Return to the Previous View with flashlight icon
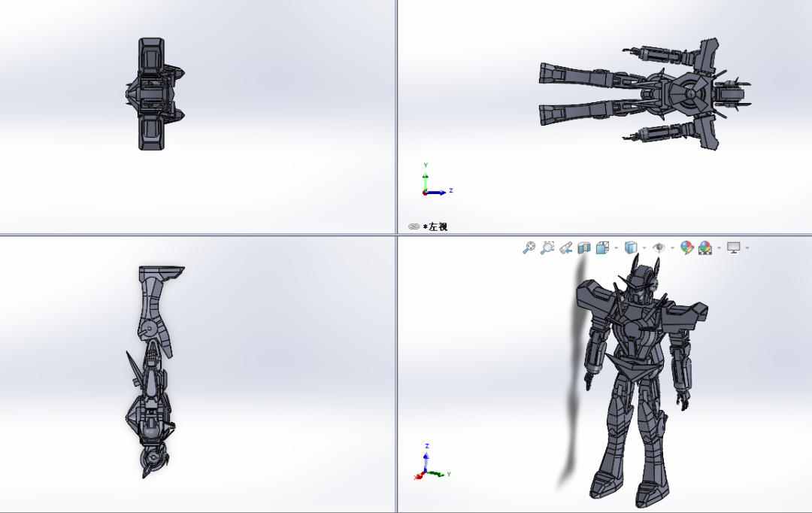The height and width of the screenshot is (513, 812). coord(565,247)
